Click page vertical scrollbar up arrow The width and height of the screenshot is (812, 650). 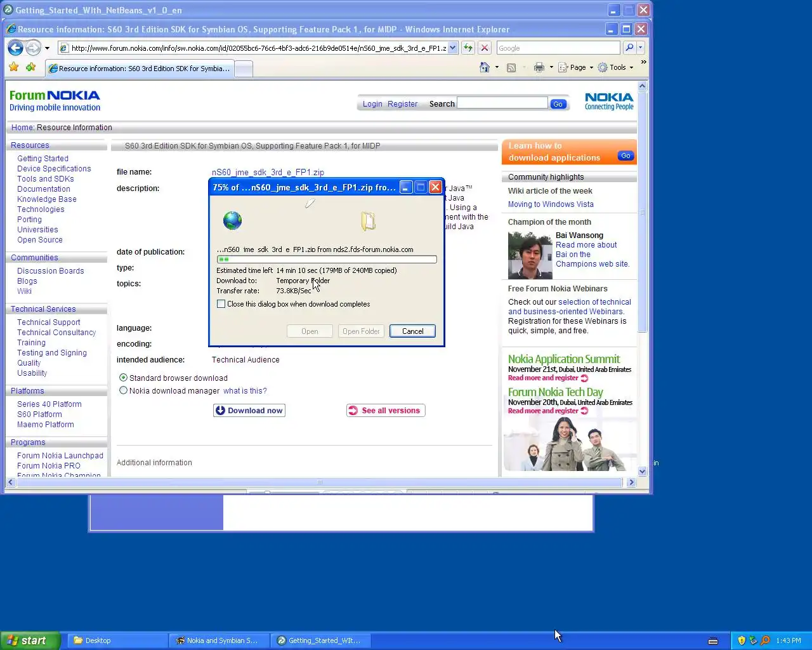[642, 86]
